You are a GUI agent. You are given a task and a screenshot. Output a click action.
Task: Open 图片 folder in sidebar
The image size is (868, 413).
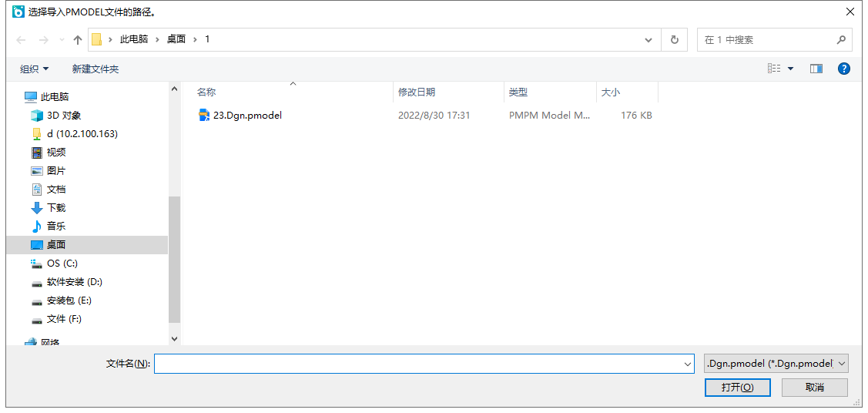(56, 170)
